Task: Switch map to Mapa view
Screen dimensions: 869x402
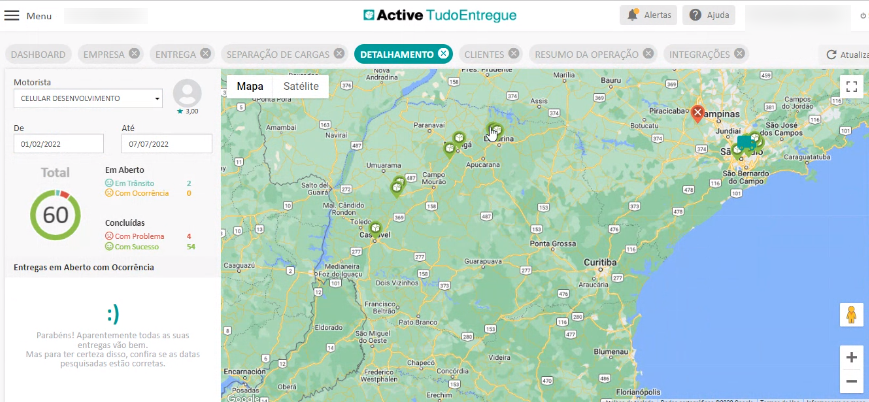Action: [250, 87]
